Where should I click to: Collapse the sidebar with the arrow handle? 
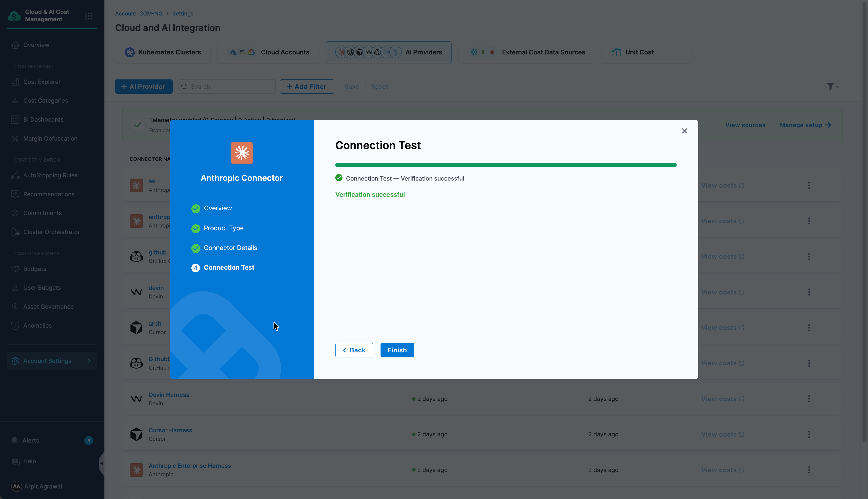tap(101, 463)
